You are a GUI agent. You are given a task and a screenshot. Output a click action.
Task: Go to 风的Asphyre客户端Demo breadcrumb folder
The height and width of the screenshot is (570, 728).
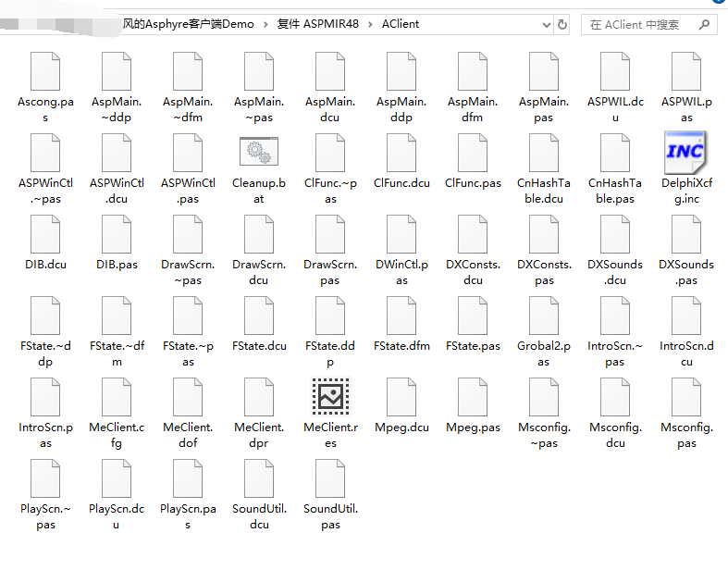coord(188,24)
